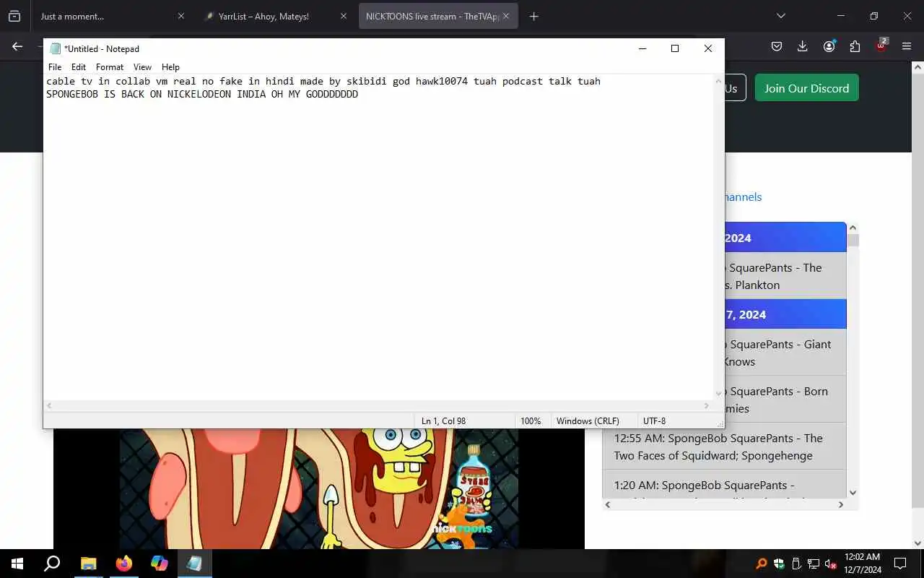Open Windows taskbar search

[52, 564]
